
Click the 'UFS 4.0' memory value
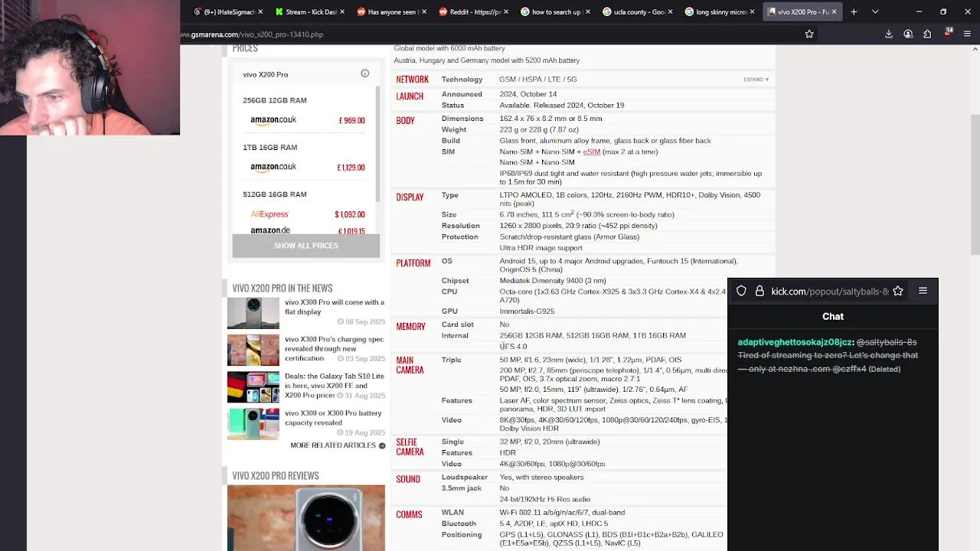[x=513, y=347]
